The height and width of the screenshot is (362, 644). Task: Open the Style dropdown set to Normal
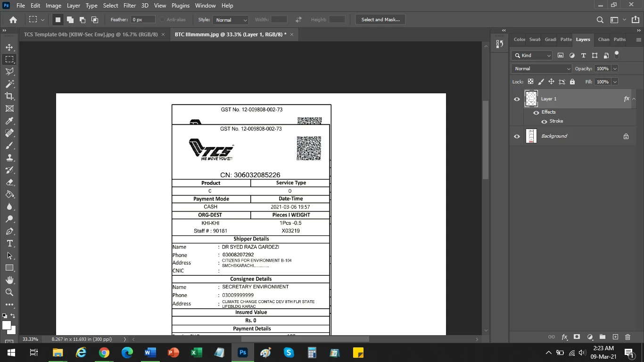(231, 20)
